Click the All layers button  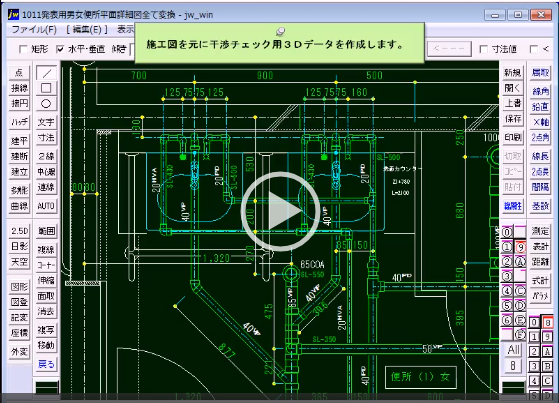click(513, 350)
